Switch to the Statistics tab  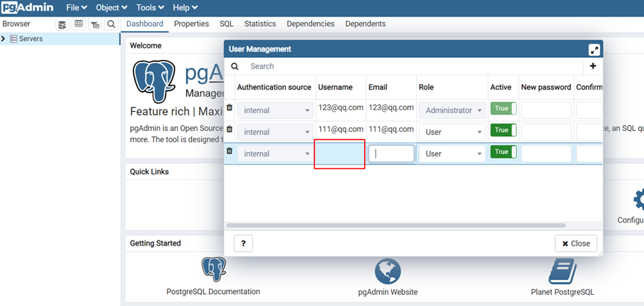260,24
